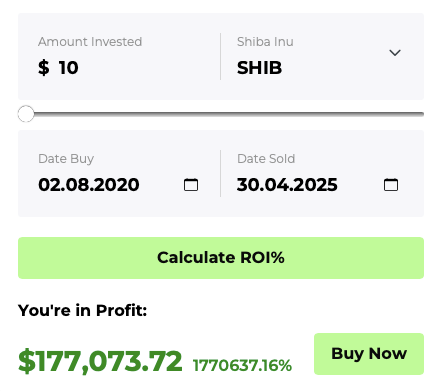Screen dimensions: 439x391
Task: Click the 1770637.16% ROI percentage
Action: 242,366
